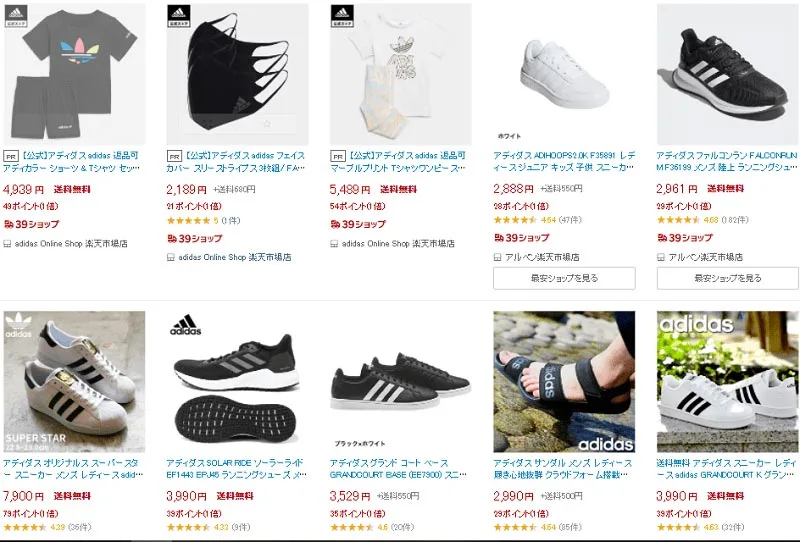Click the 39ショップ badge under the 2,961円 Falconrun listing
Viewport: 800px width, 542px height.
pos(684,238)
